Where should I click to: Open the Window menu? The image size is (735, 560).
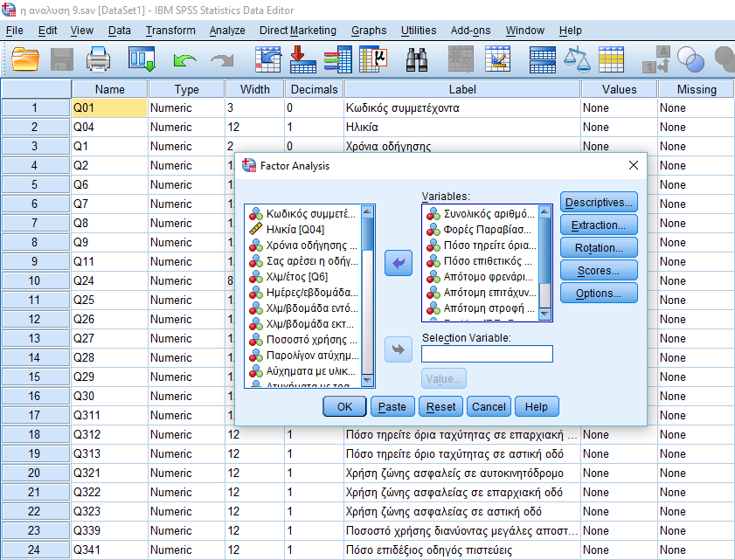point(525,31)
